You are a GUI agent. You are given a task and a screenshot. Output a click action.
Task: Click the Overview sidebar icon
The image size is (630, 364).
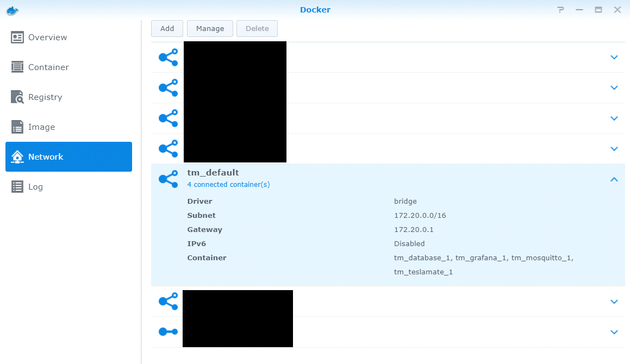point(17,37)
